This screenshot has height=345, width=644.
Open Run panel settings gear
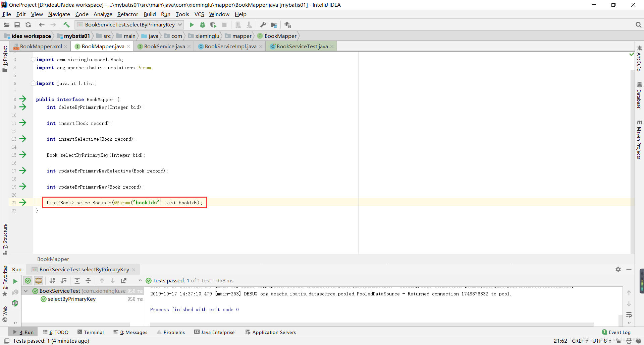coord(618,269)
